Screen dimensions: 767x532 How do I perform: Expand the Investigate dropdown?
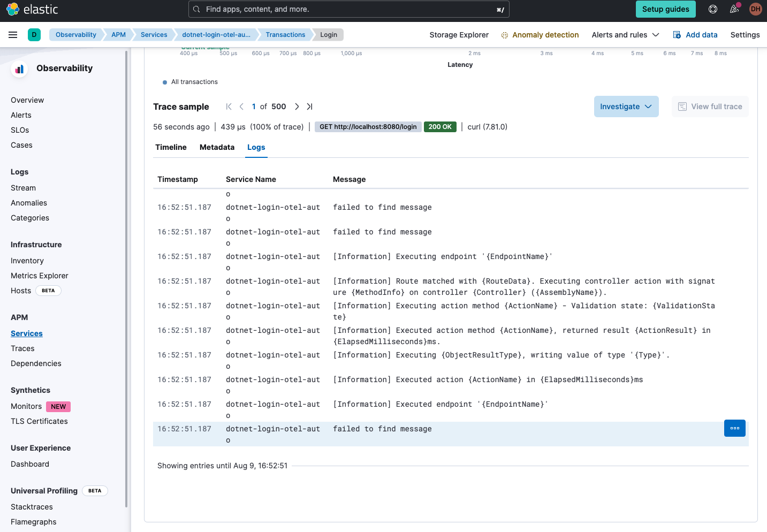click(626, 107)
